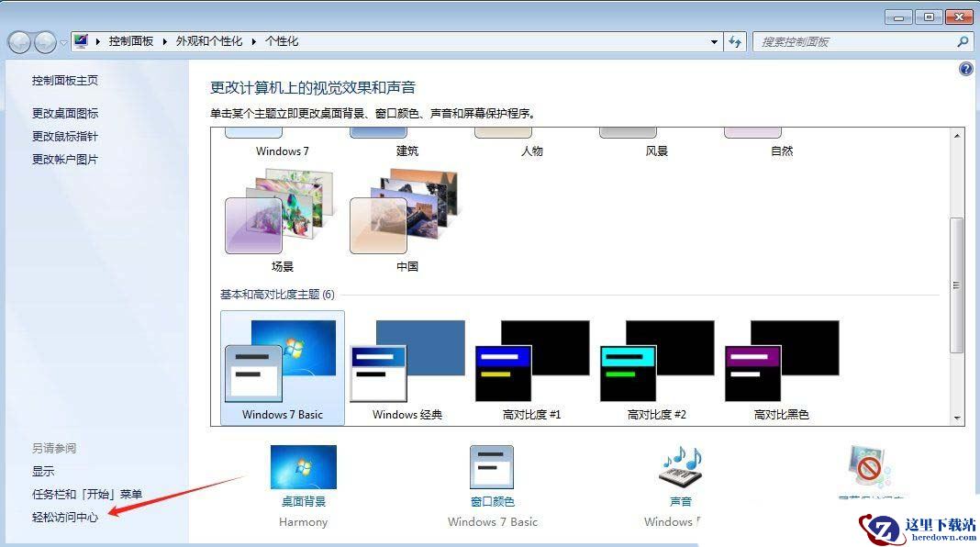Open 声音 settings icon
Screen dimensions: 980x547
pos(681,466)
